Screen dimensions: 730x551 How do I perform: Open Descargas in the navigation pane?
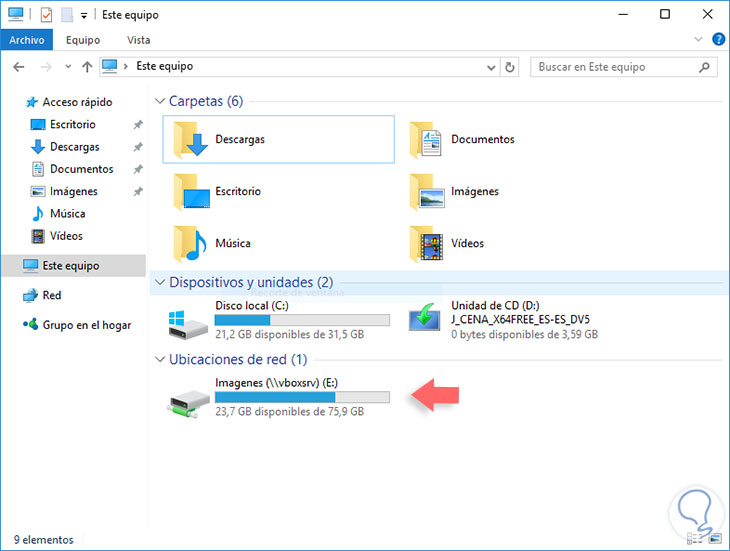[74, 147]
